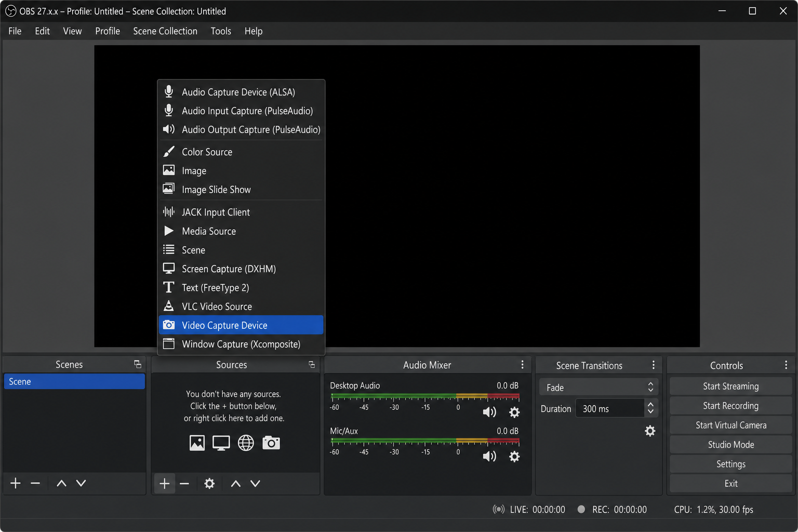The width and height of the screenshot is (798, 532).
Task: Open the Profile menu
Action: click(108, 31)
